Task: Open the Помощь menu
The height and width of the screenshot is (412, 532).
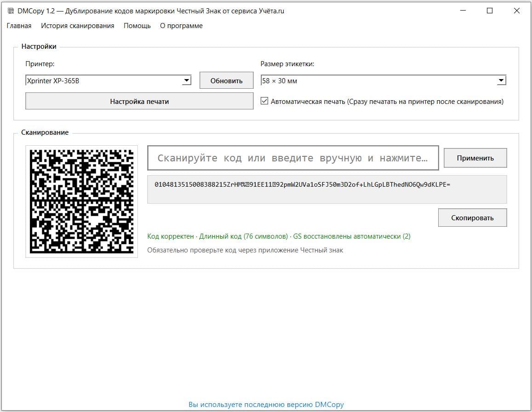Action: tap(137, 26)
